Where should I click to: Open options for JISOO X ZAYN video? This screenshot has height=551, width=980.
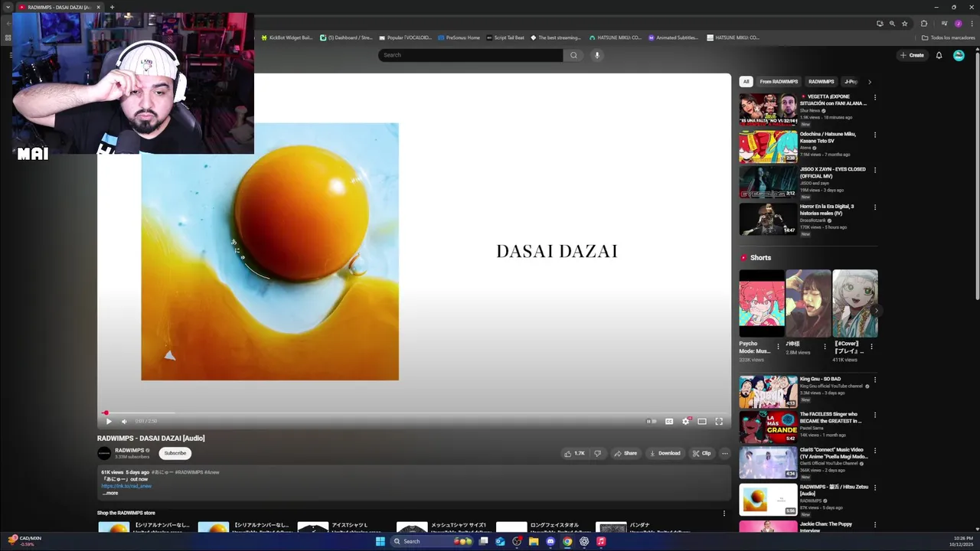click(x=875, y=171)
